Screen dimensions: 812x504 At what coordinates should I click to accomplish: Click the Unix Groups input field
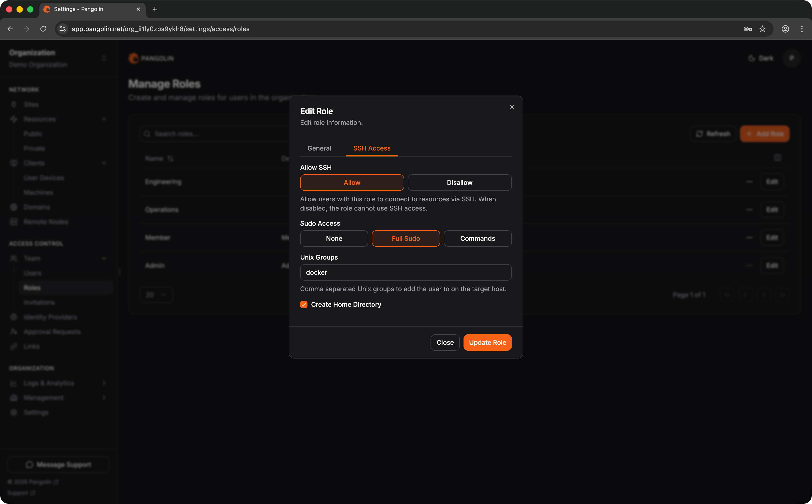point(406,272)
